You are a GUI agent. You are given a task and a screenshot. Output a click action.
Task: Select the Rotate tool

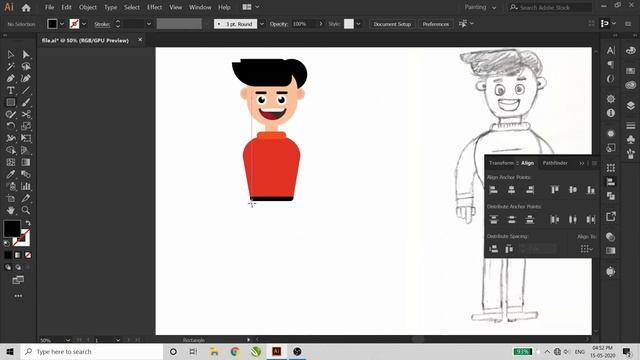11,126
